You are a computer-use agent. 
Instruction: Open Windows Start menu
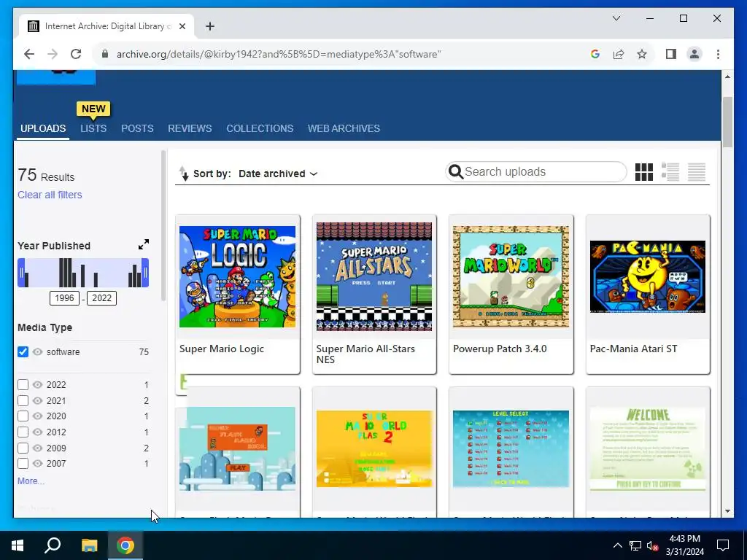click(18, 545)
